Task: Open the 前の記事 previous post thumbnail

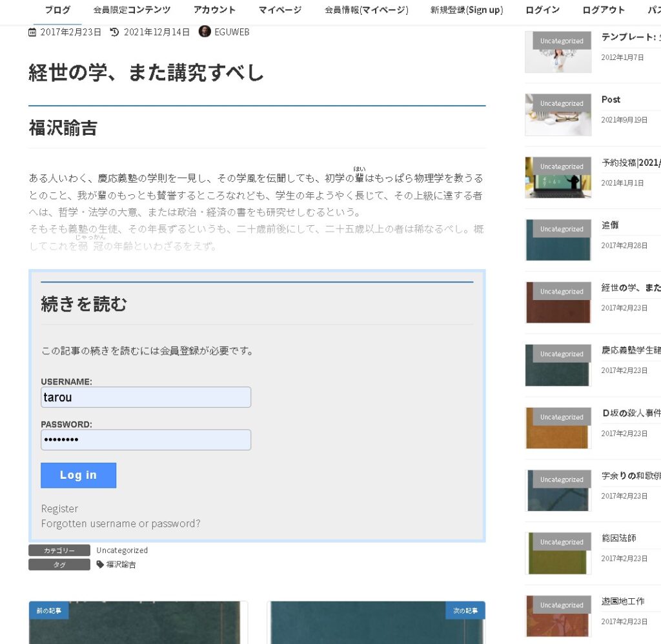Action: click(x=138, y=623)
